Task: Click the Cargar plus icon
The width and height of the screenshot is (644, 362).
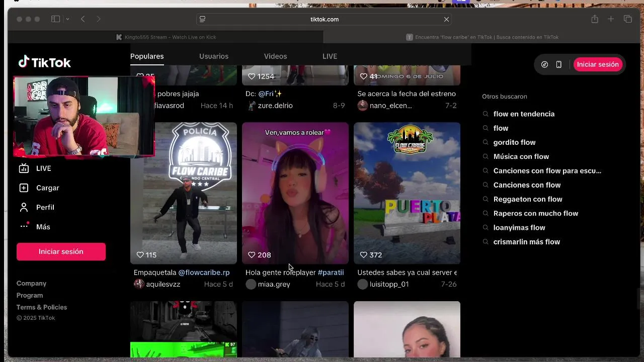Action: point(24,188)
